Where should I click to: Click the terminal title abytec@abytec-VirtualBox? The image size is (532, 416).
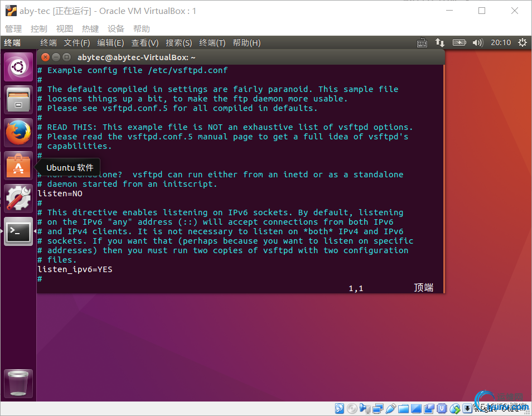pyautogui.click(x=137, y=57)
